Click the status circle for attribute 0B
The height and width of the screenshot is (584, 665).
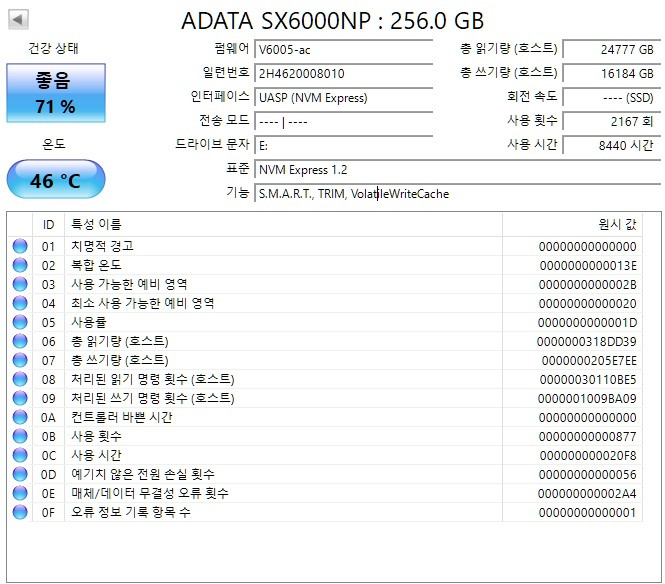pyautogui.click(x=20, y=436)
